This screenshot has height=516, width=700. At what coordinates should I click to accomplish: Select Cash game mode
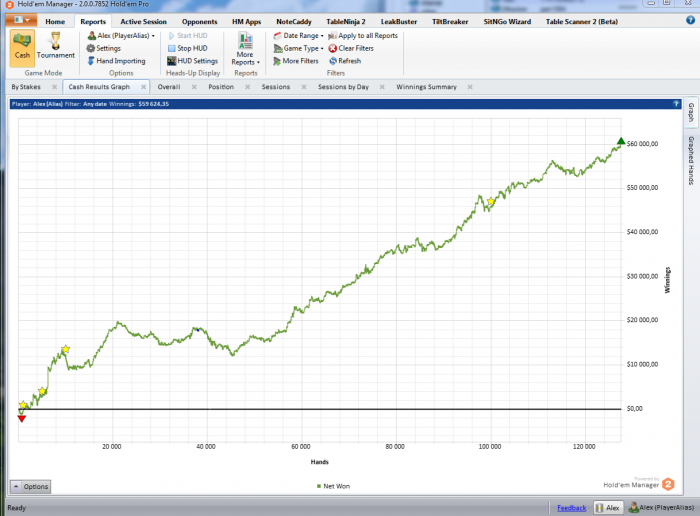point(22,48)
